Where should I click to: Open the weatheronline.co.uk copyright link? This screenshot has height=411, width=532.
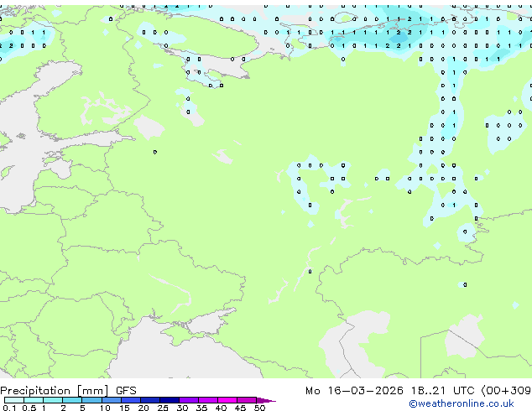coord(462,403)
